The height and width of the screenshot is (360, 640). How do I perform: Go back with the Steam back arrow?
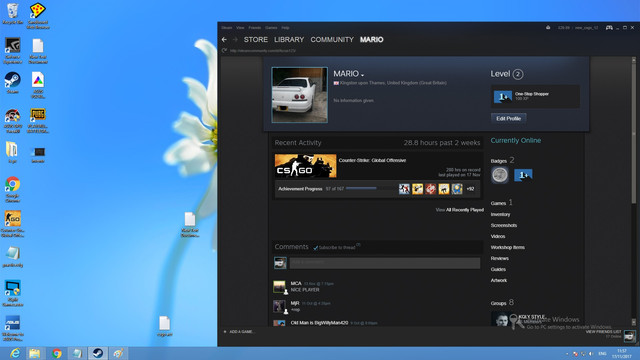224,40
